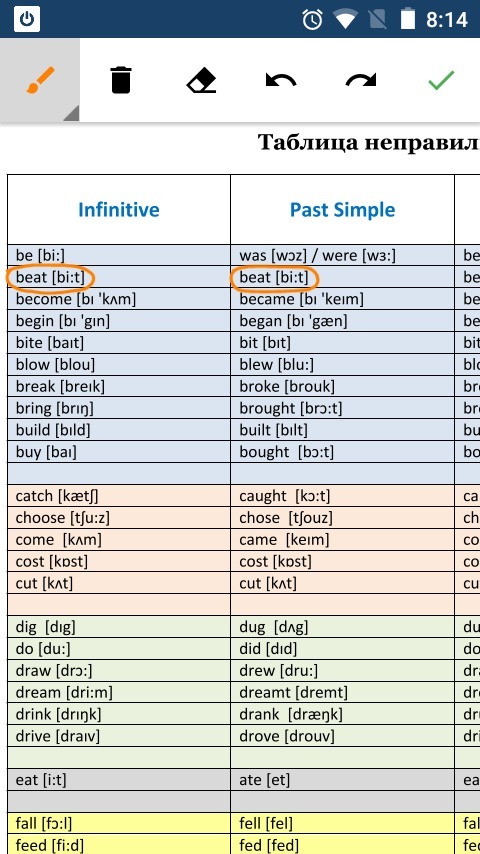Tap the battery status icon

tap(408, 20)
